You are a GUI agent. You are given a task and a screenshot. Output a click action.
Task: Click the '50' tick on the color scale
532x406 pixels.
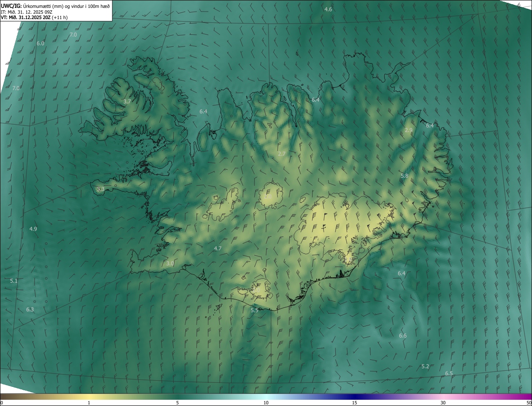[x=529, y=403]
